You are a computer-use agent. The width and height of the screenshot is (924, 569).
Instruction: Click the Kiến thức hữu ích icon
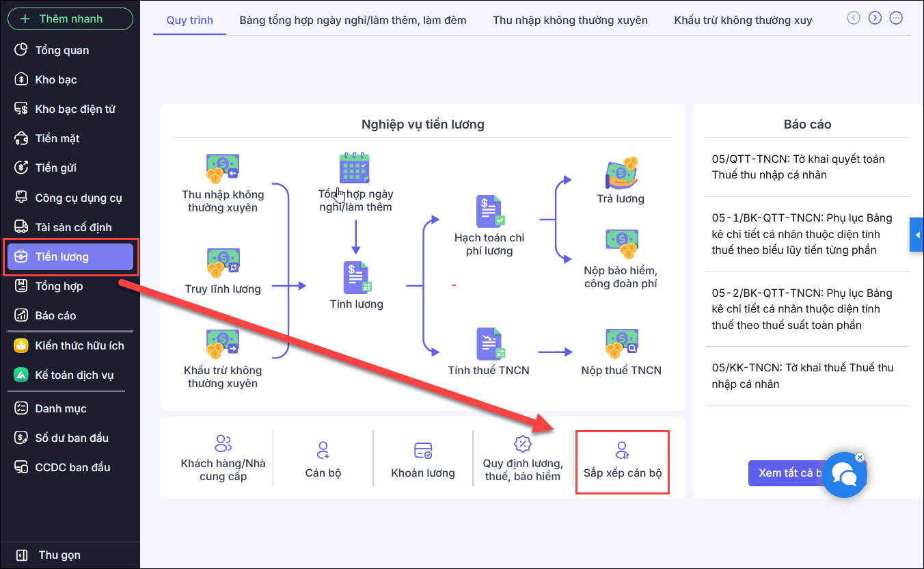click(21, 345)
